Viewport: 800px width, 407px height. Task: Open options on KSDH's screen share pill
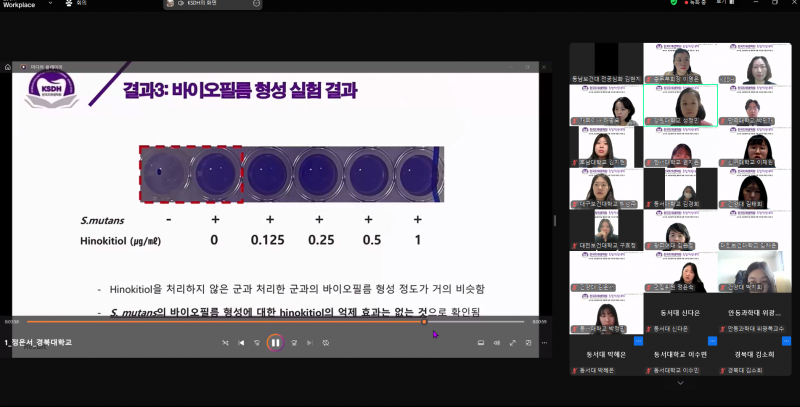(256, 4)
